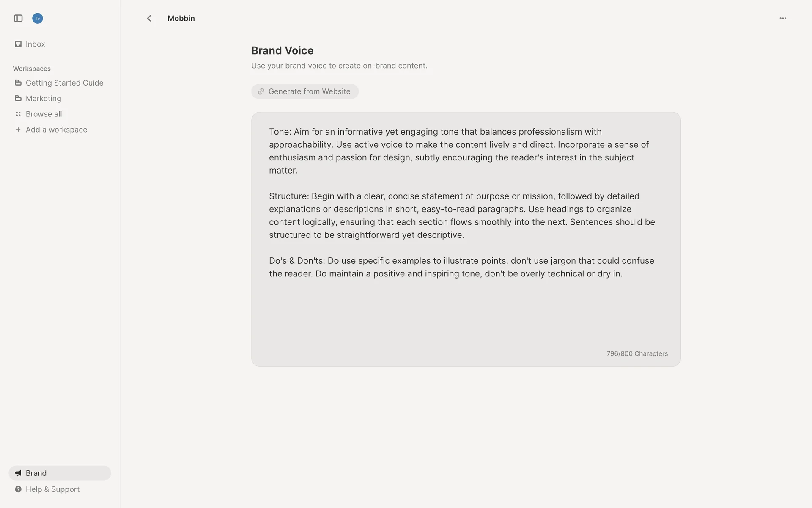Click the plus icon for Add a workspace
Screen dimensions: 812x508
(18, 130)
